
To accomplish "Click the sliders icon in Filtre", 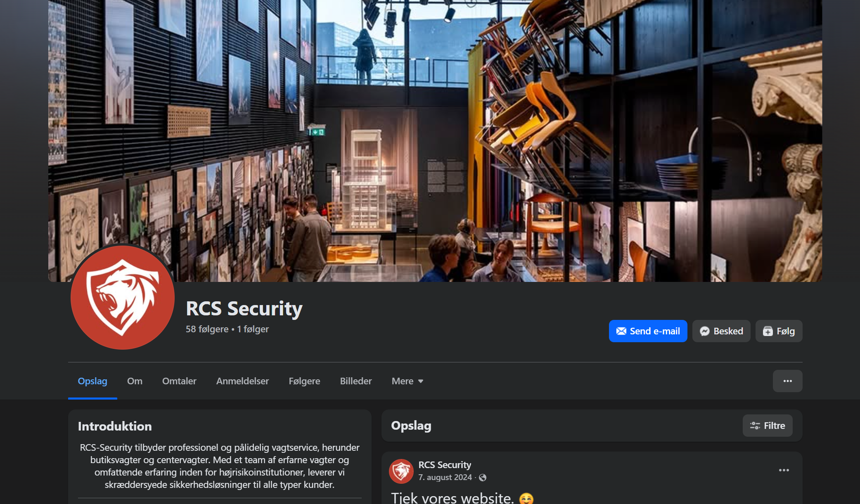I will pos(755,426).
